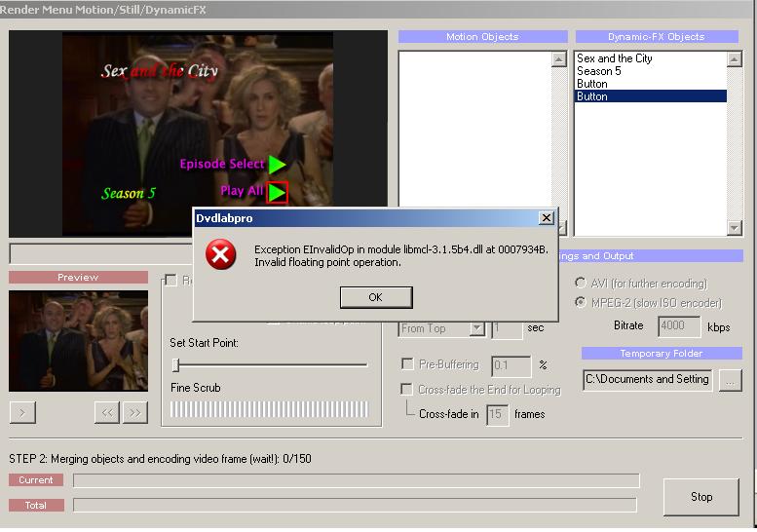Click the Bitrate field showing 4000

coord(679,326)
